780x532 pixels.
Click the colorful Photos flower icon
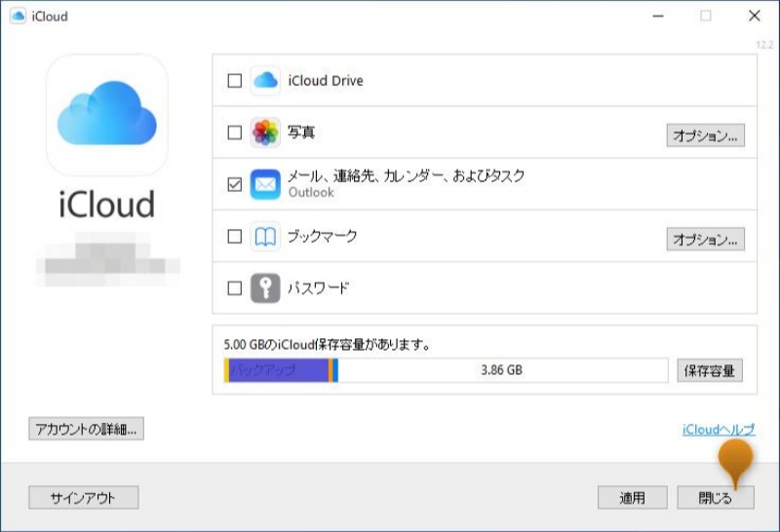click(x=265, y=133)
